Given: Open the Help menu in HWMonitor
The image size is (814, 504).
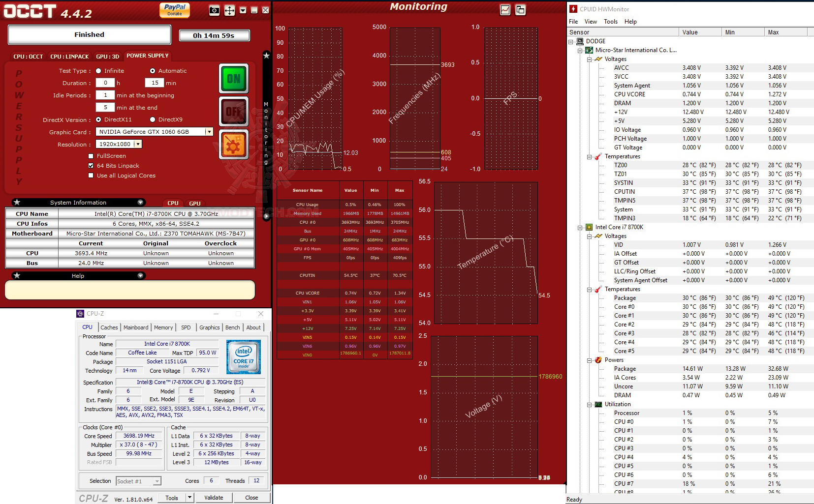Looking at the screenshot, I should [x=630, y=22].
